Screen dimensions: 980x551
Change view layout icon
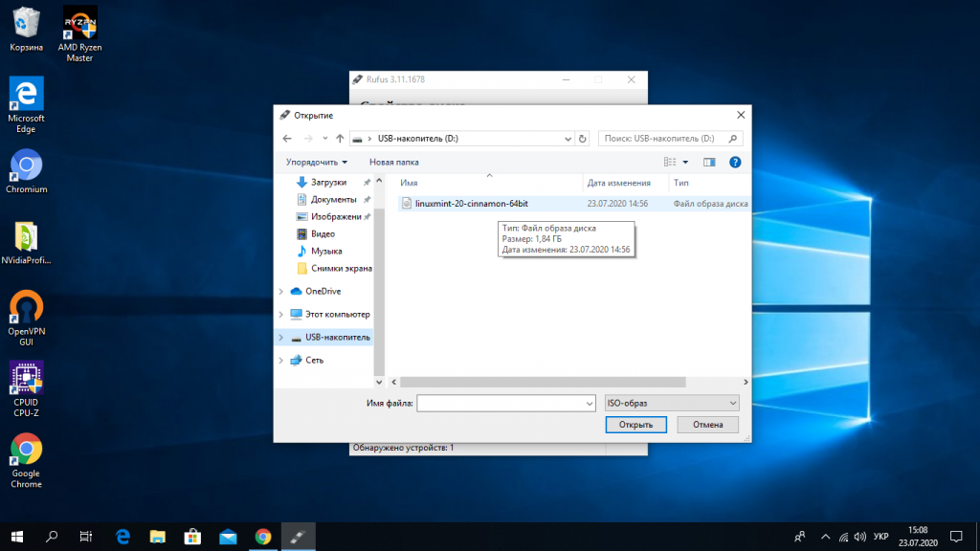click(671, 163)
